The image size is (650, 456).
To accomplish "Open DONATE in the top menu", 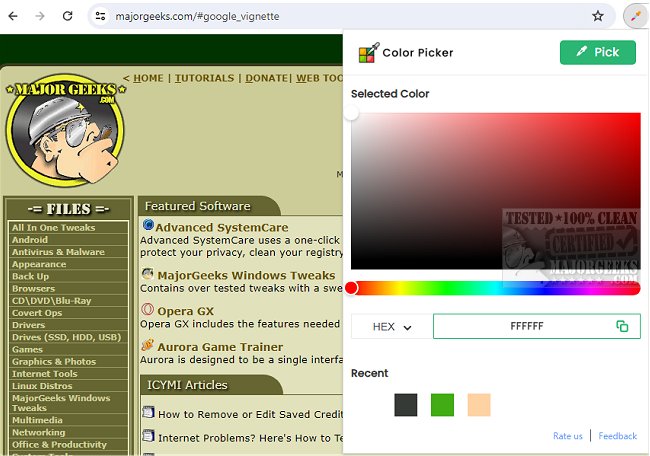I will pos(266,78).
